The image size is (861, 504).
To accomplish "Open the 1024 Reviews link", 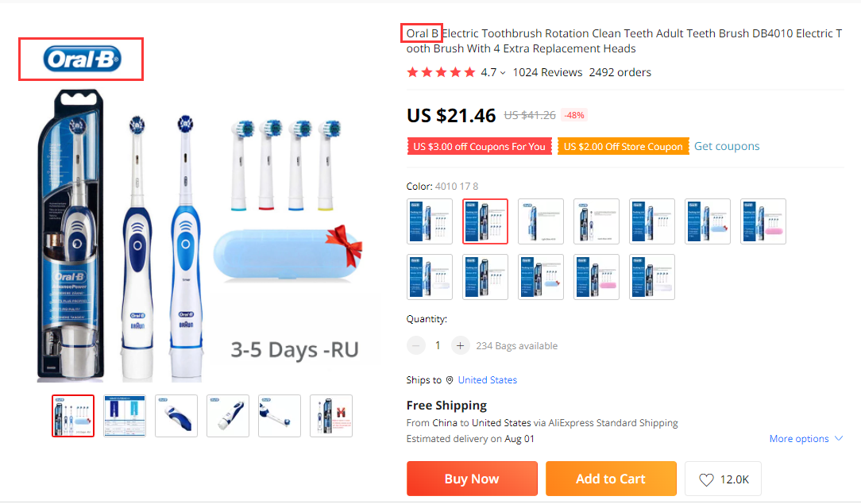I will click(547, 72).
